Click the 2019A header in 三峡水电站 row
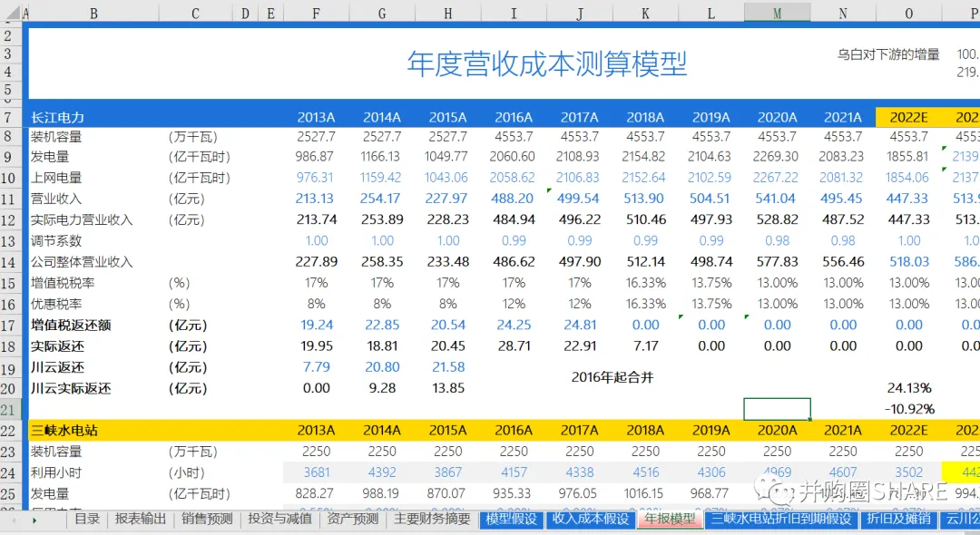980x535 pixels. 711,431
